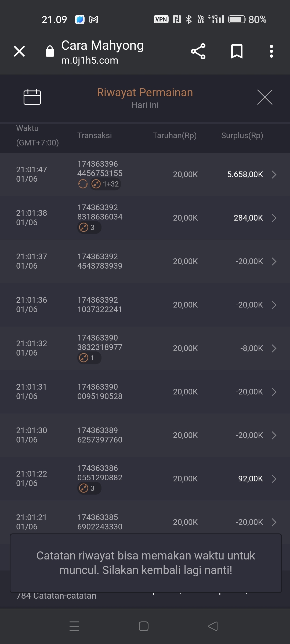Open the calendar date picker icon
This screenshot has height=644, width=290.
(x=32, y=97)
